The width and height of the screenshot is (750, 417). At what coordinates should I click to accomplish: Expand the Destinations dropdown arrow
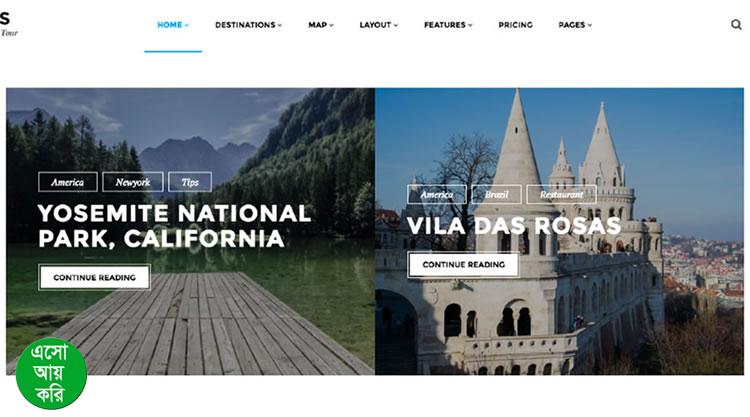coord(280,25)
